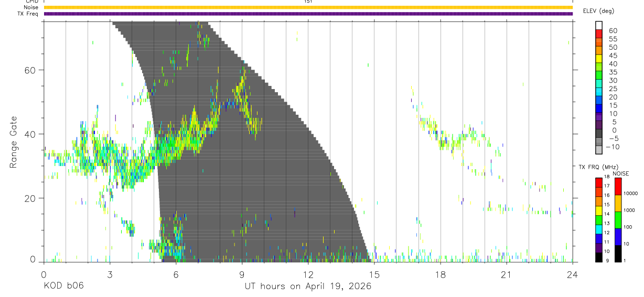Click the 'Range Gate' y-axis label

(x=13, y=141)
